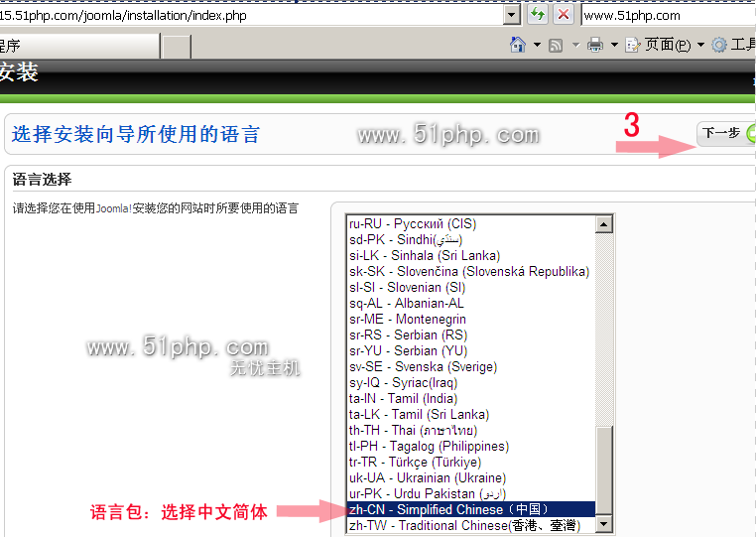Viewport: 756px width, 537px height.
Task: Click the green refresh page icon
Action: click(537, 14)
